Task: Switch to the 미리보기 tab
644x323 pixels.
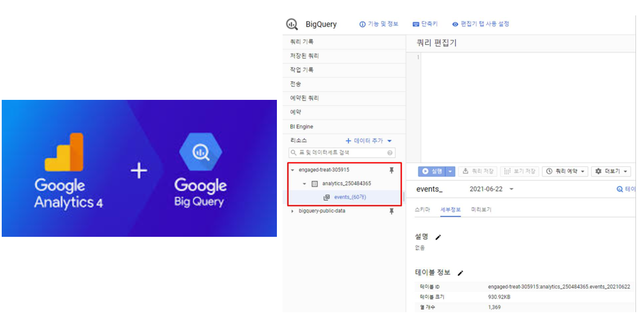Action: point(481,210)
